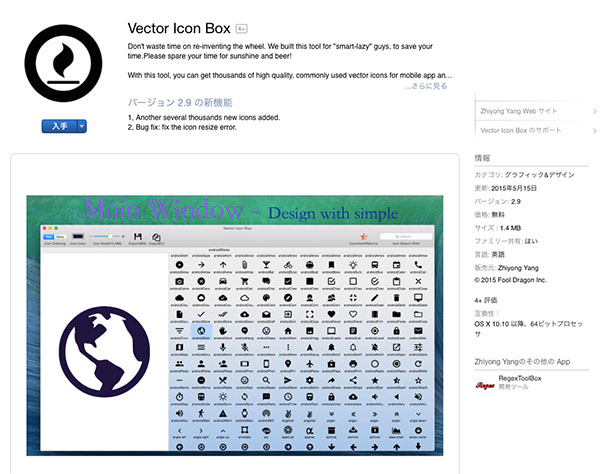The image size is (600, 474).
Task: Click 'Main Window' screenshot caption
Action: (x=163, y=210)
